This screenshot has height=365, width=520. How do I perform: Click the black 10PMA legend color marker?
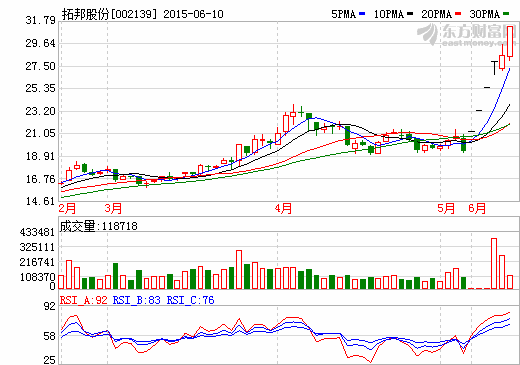click(x=410, y=14)
